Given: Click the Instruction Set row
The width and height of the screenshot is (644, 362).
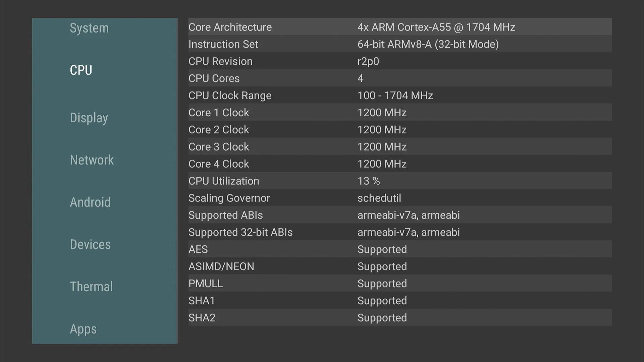Looking at the screenshot, I should tap(399, 44).
